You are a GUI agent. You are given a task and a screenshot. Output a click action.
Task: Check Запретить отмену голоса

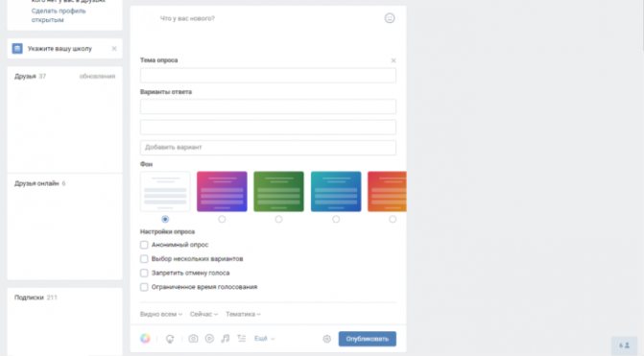(144, 273)
